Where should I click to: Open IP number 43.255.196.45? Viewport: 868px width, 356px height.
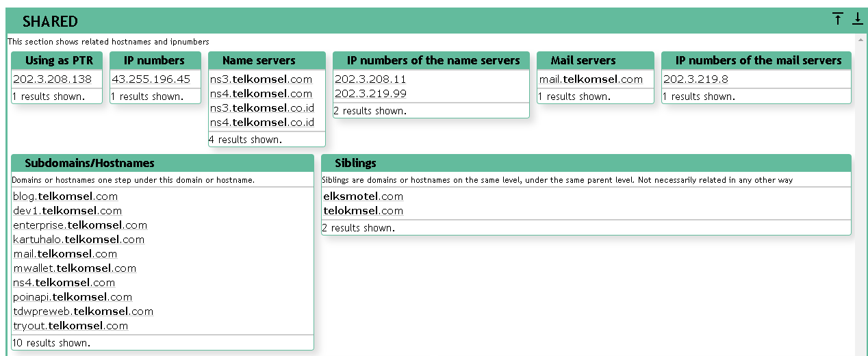click(151, 79)
